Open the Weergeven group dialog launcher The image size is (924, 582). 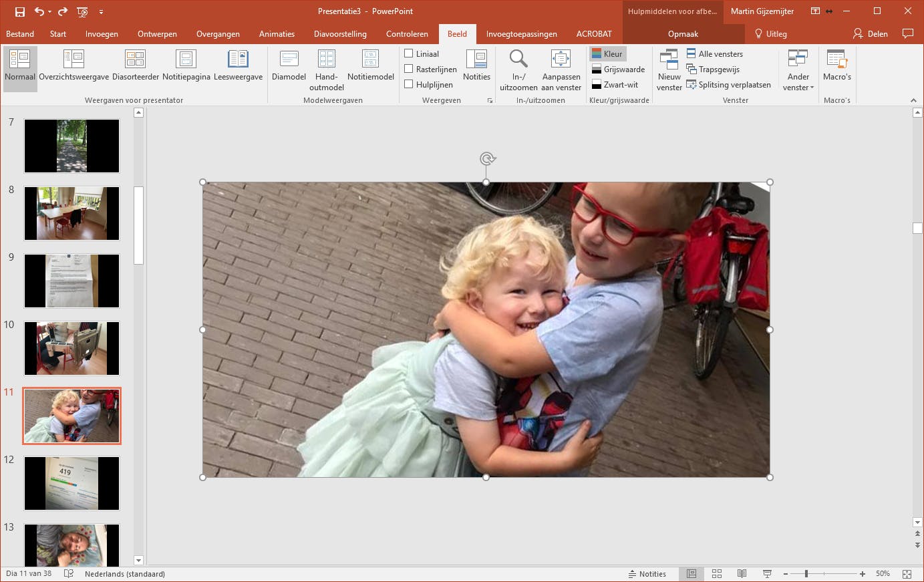(x=490, y=101)
